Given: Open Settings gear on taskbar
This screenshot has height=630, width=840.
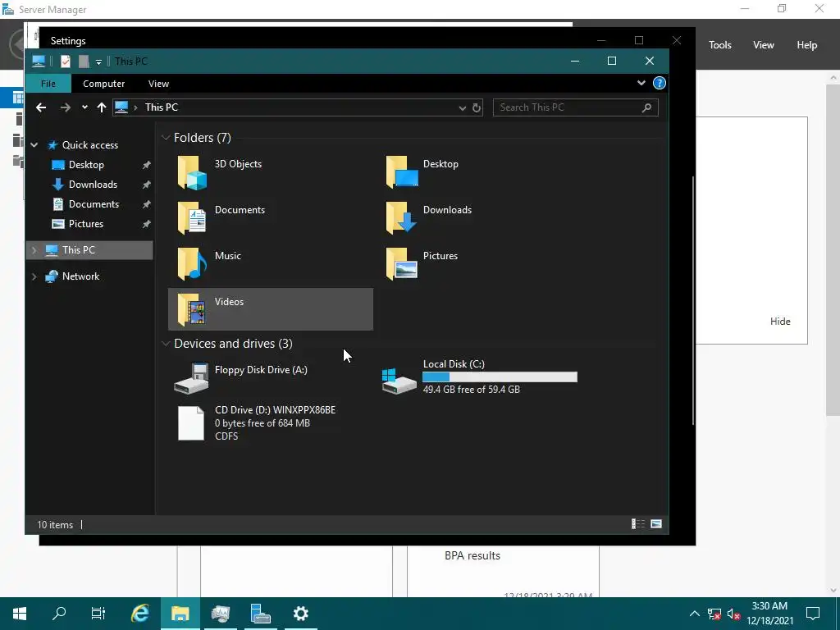Looking at the screenshot, I should pyautogui.click(x=301, y=614).
